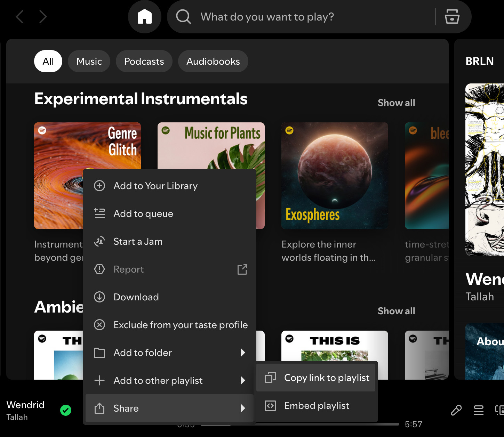The image size is (504, 437).
Task: Open the queue panel icon
Action: point(479,411)
